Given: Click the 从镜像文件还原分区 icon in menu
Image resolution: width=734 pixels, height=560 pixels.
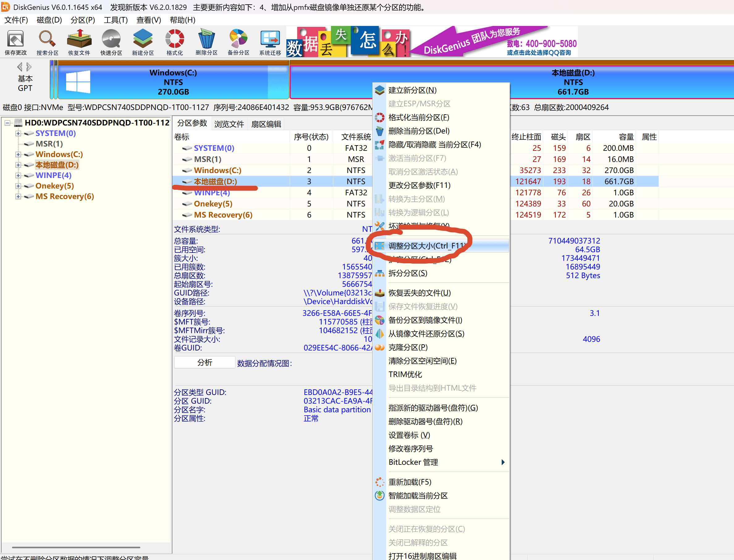Looking at the screenshot, I should [379, 334].
